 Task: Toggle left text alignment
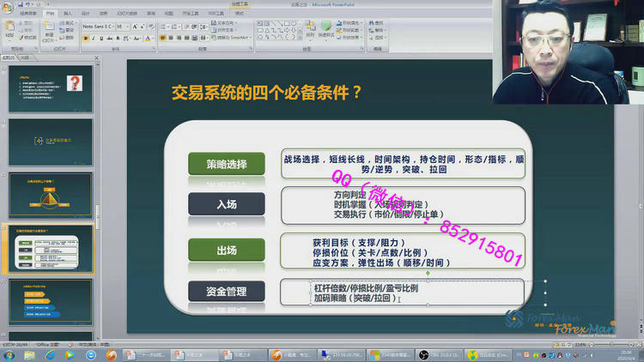161,39
